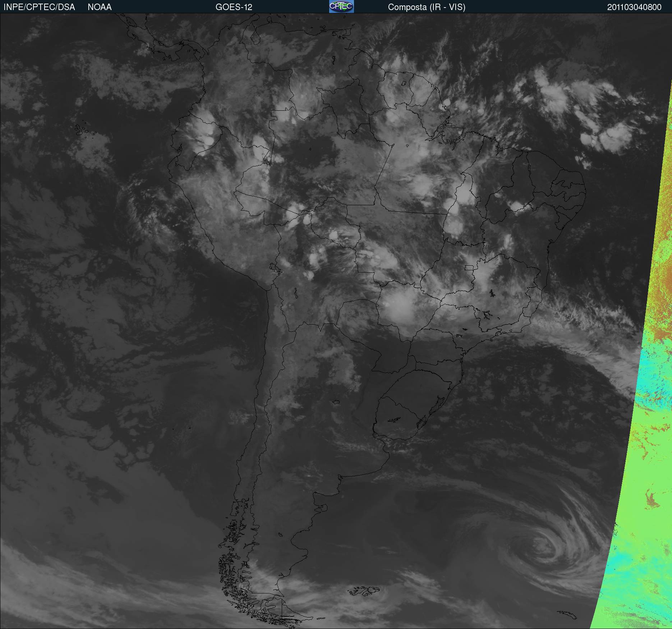Click the 'Composta (IR - VIS)' title
This screenshot has width=672, height=629.
coord(427,7)
